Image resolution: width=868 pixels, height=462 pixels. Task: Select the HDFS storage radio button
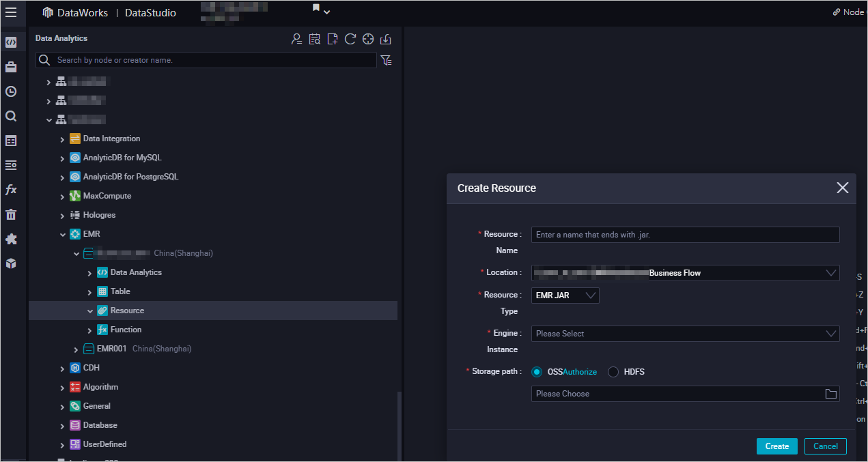[x=613, y=372]
